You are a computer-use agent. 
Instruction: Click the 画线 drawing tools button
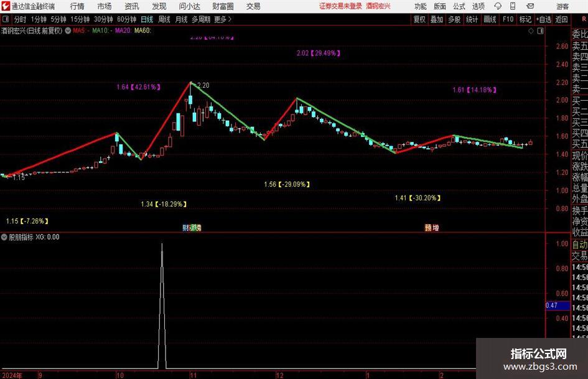[x=490, y=19]
